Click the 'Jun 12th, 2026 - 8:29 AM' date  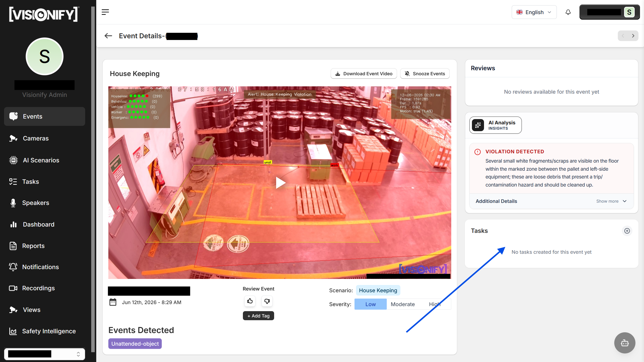[x=151, y=302]
